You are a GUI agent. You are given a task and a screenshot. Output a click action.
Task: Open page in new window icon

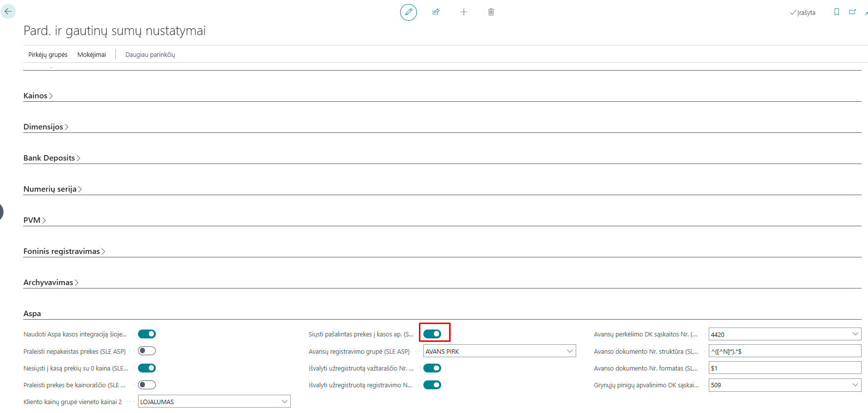(x=852, y=12)
